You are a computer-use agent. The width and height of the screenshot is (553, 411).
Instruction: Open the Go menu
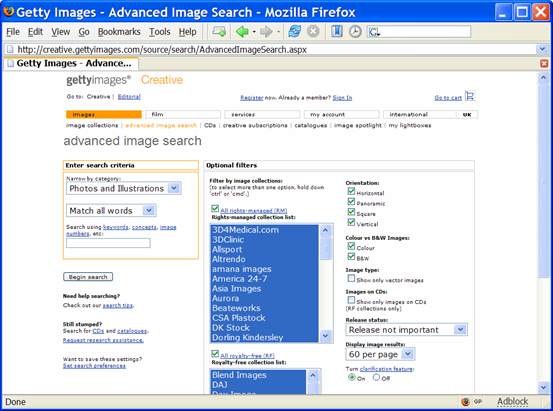[84, 32]
